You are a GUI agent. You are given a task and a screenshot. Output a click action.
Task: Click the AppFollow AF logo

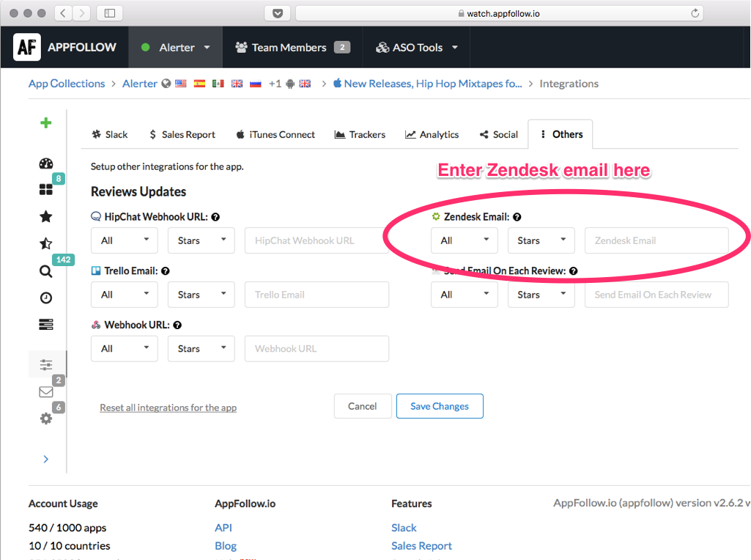(x=27, y=47)
